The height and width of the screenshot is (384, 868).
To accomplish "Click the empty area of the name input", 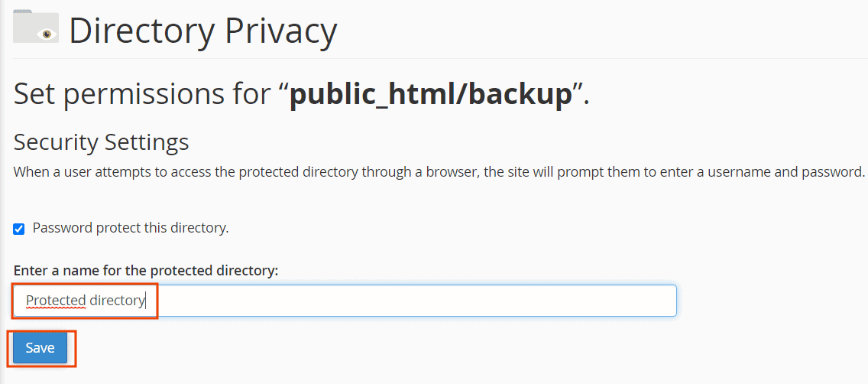I will coord(415,301).
